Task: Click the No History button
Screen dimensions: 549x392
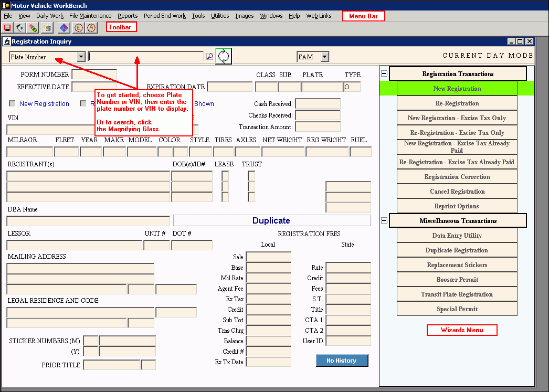Action: pos(342,361)
